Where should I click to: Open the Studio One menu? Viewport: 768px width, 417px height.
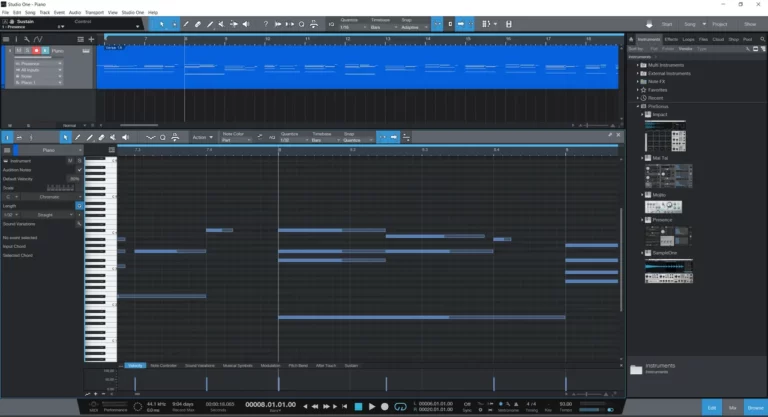coord(133,12)
